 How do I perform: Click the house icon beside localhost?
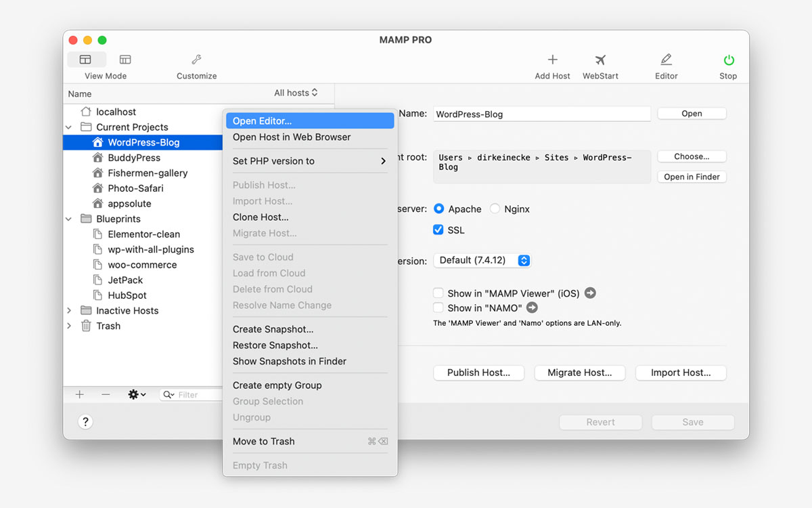(86, 112)
